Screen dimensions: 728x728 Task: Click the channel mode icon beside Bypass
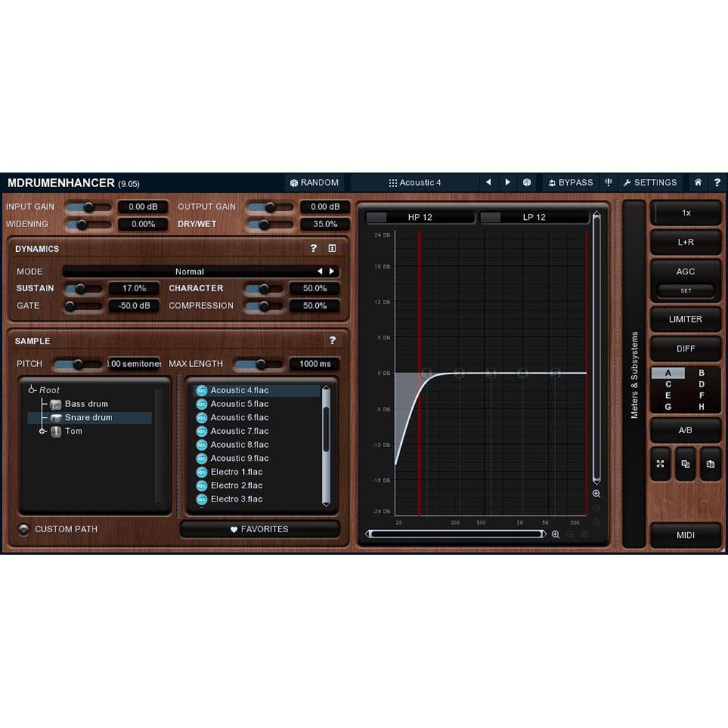[609, 183]
